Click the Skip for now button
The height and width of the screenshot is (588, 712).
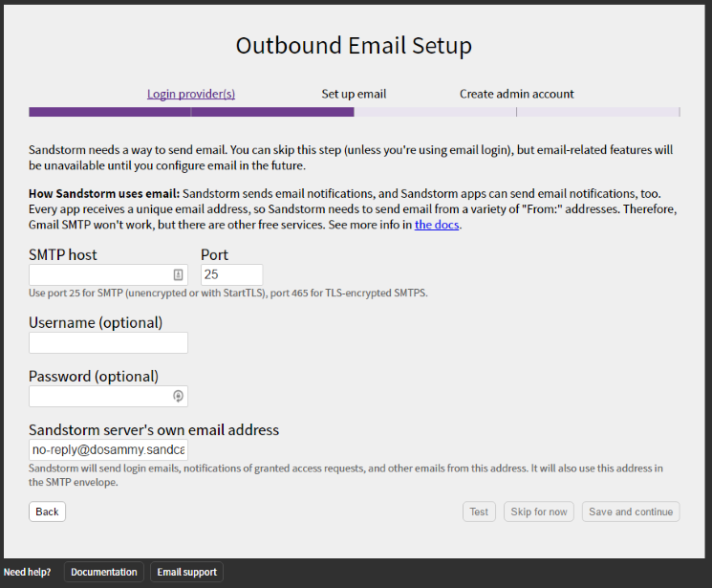click(x=539, y=512)
